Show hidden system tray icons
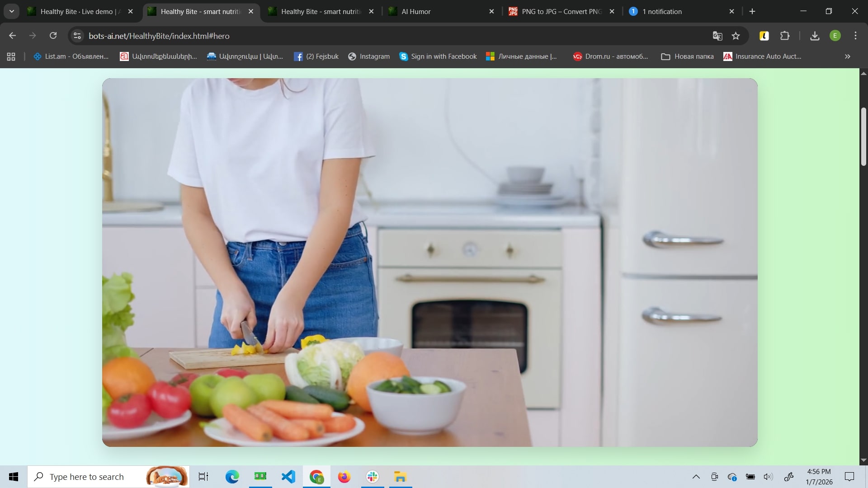This screenshot has height=488, width=868. click(x=696, y=477)
